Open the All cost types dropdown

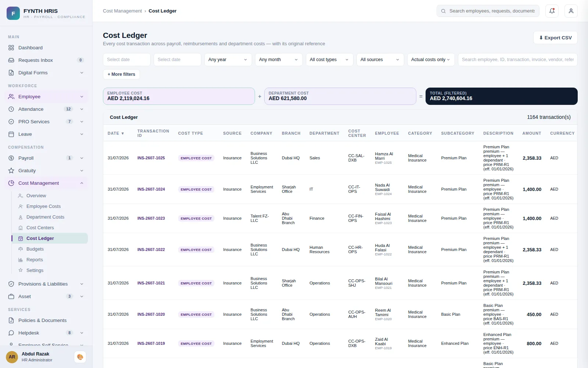click(x=329, y=60)
